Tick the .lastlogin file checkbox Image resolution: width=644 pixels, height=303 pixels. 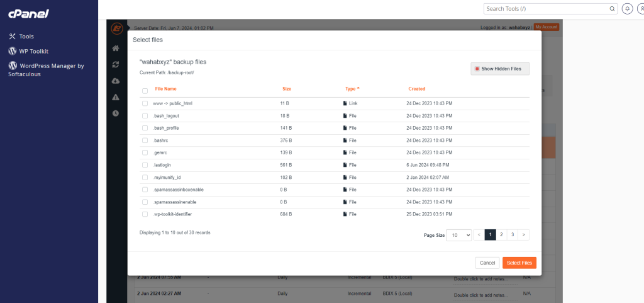pyautogui.click(x=145, y=164)
